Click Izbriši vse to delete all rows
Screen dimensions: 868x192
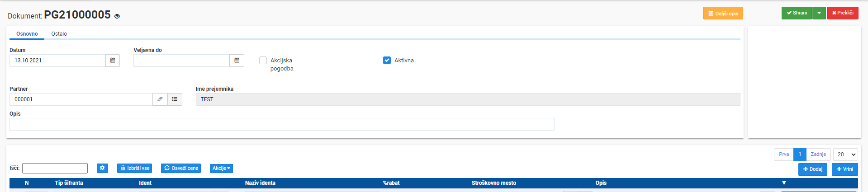coord(134,168)
